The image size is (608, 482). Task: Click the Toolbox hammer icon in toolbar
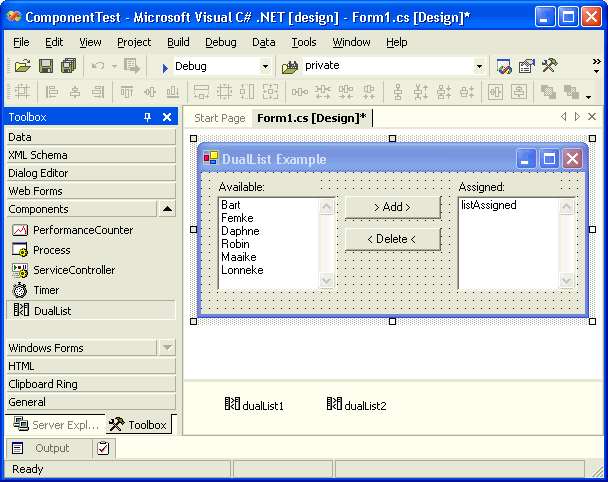pyautogui.click(x=549, y=65)
